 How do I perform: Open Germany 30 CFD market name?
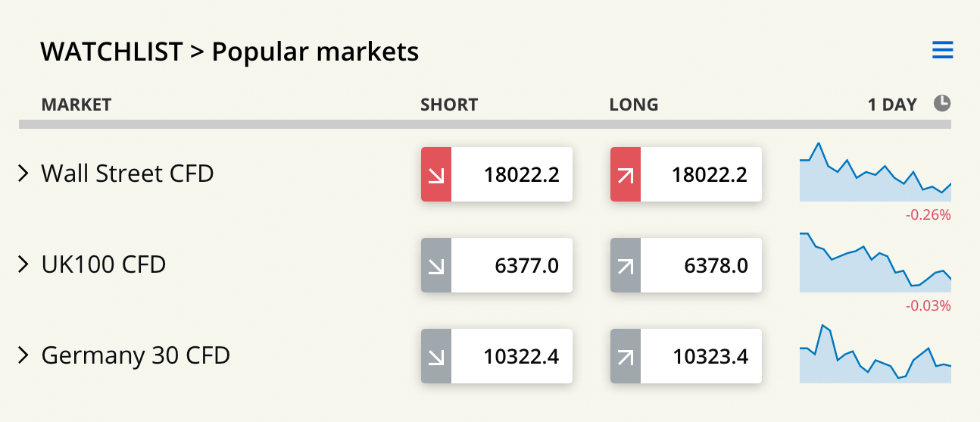(136, 355)
